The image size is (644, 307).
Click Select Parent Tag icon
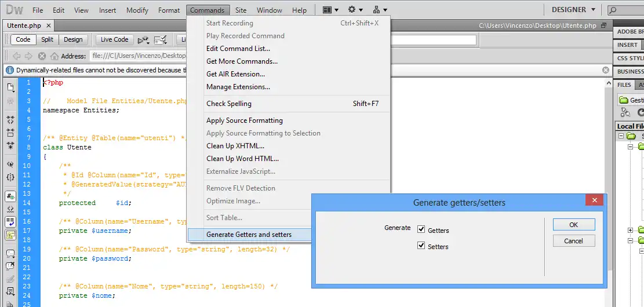pyautogui.click(x=10, y=164)
